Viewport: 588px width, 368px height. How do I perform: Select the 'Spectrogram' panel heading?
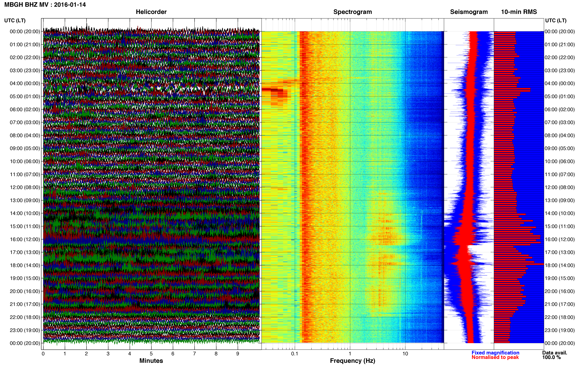352,12
